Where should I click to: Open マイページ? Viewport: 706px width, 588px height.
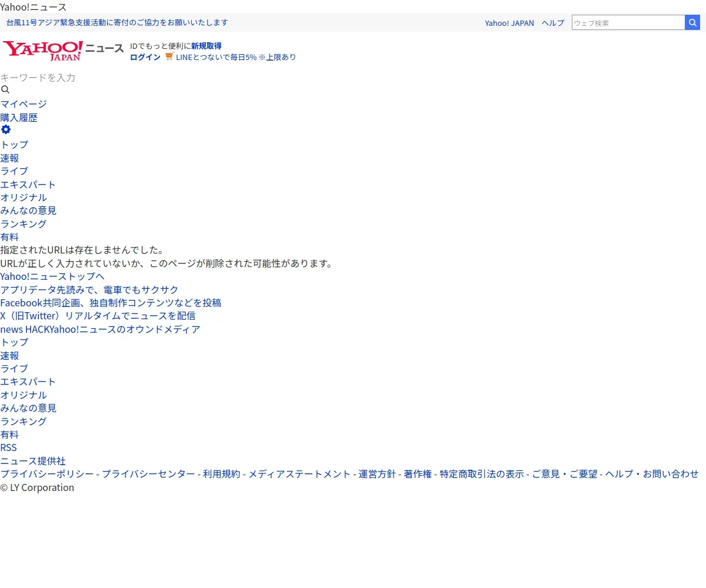point(24,104)
